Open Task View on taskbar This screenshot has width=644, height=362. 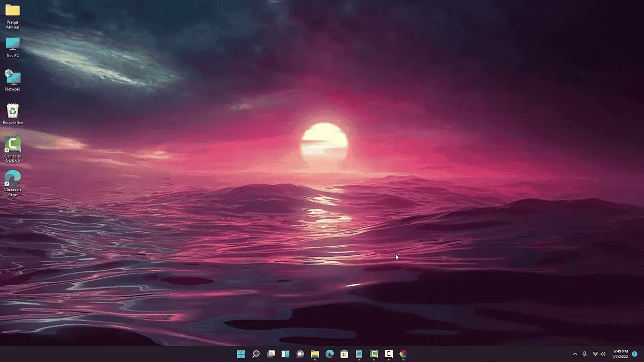pos(270,354)
